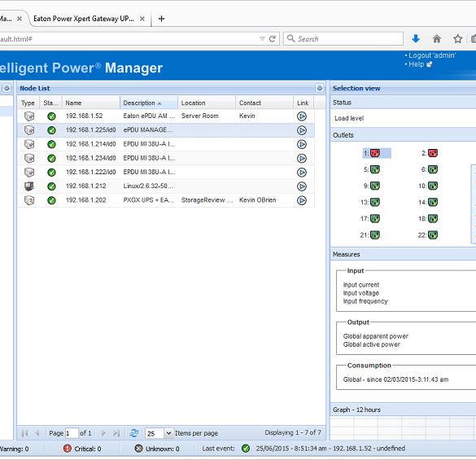This screenshot has height=460, width=476.
Task: Bookmark this page with star icon
Action: [457, 38]
